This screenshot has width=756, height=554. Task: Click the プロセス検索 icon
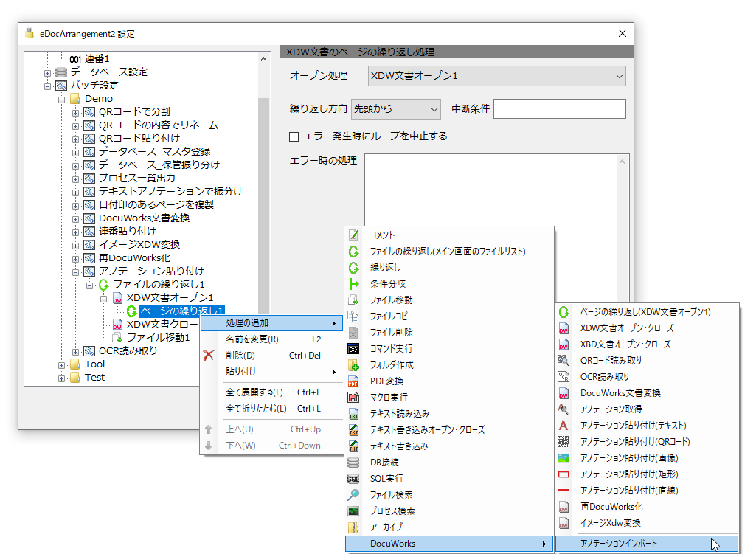(x=353, y=511)
